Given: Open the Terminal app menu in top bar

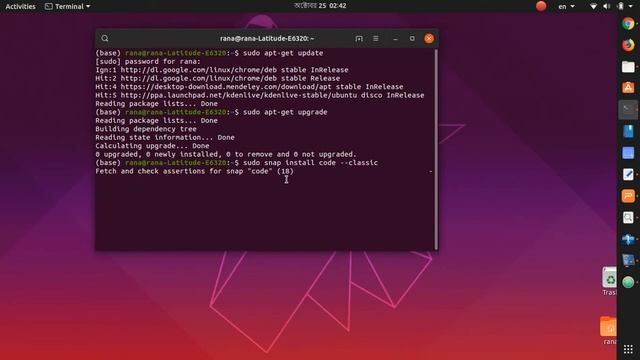Looking at the screenshot, I should click(67, 6).
